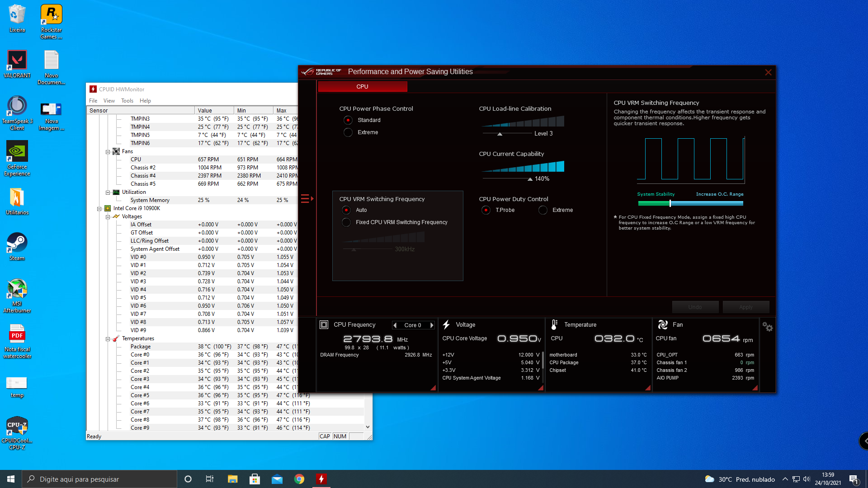Viewport: 868px width, 488px height.
Task: Open the temp desktop item
Action: [17, 386]
